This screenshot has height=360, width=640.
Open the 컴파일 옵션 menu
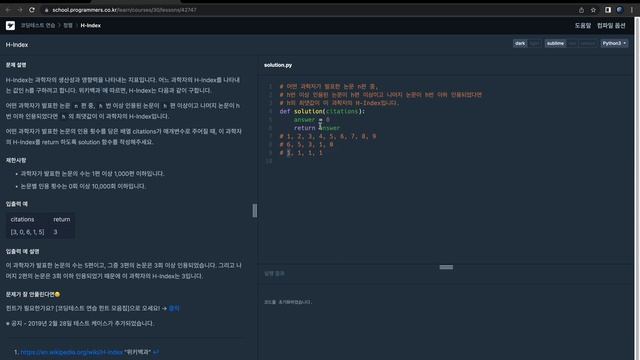(611, 25)
